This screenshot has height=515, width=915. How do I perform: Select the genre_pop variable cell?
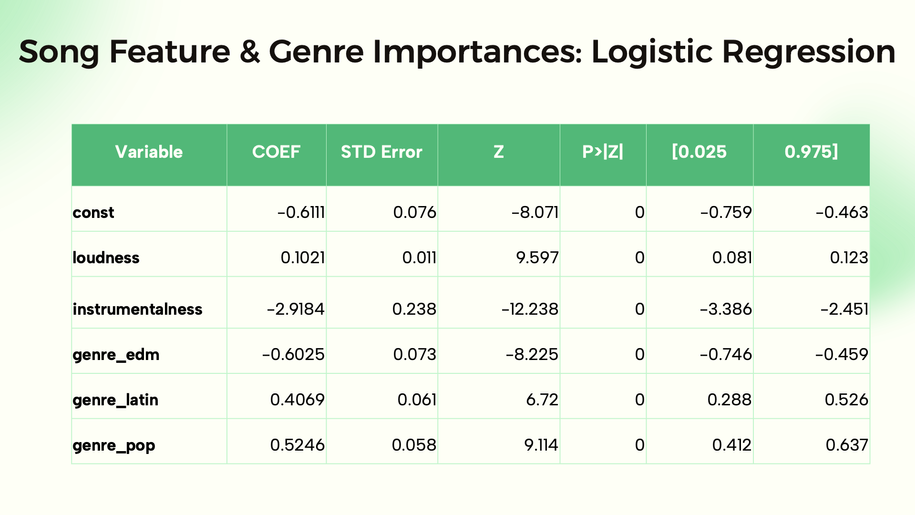(x=113, y=445)
